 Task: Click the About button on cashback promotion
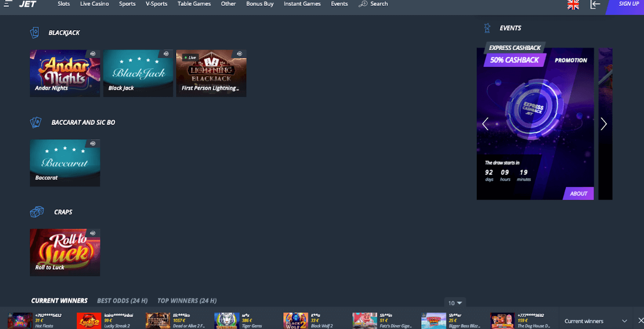coord(579,194)
